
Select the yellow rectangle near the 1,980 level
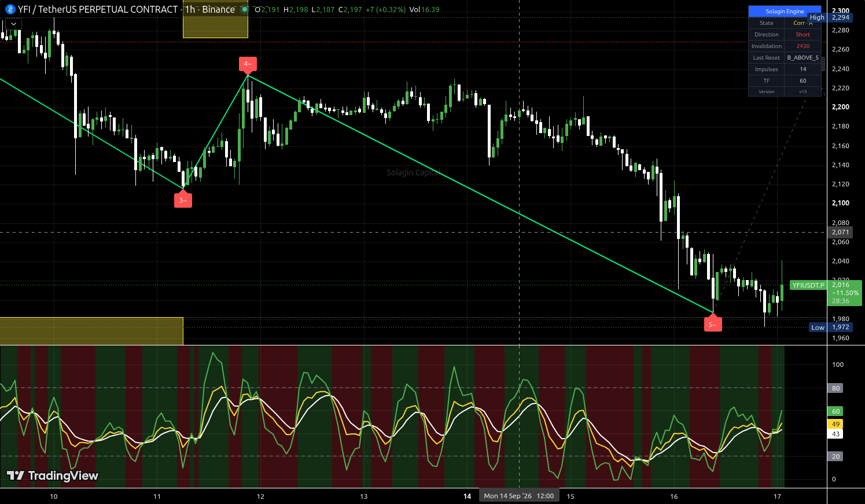point(91,331)
